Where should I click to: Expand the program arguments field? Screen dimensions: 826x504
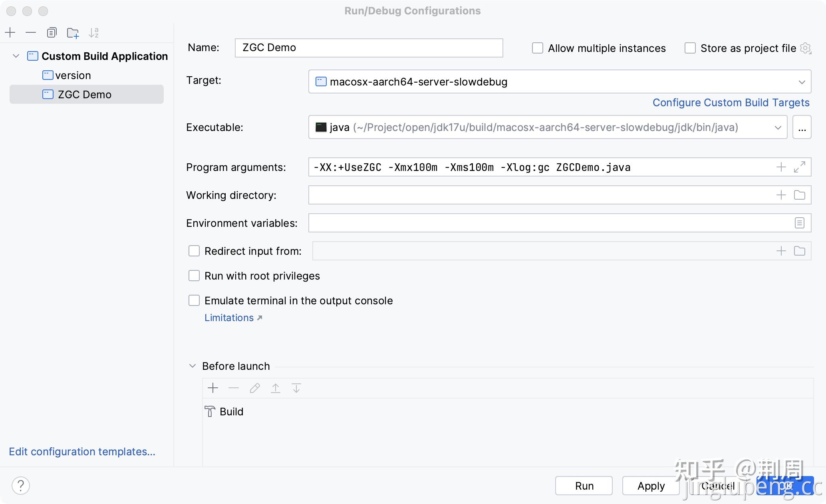click(x=799, y=167)
